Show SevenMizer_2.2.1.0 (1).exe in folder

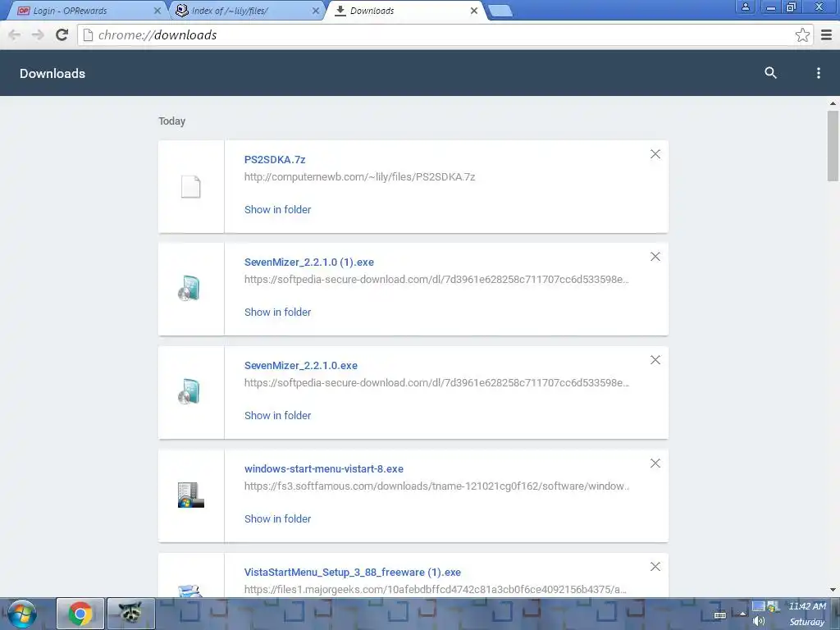tap(277, 312)
